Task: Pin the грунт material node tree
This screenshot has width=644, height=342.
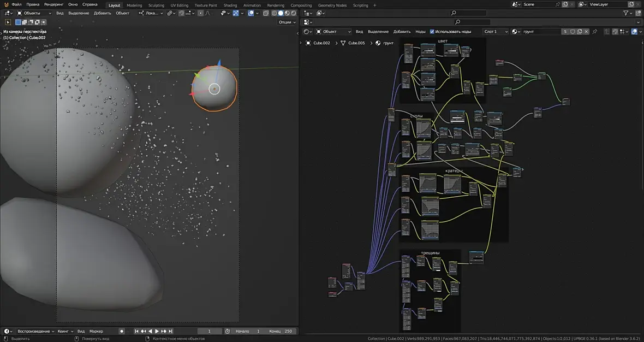Action: coord(594,32)
